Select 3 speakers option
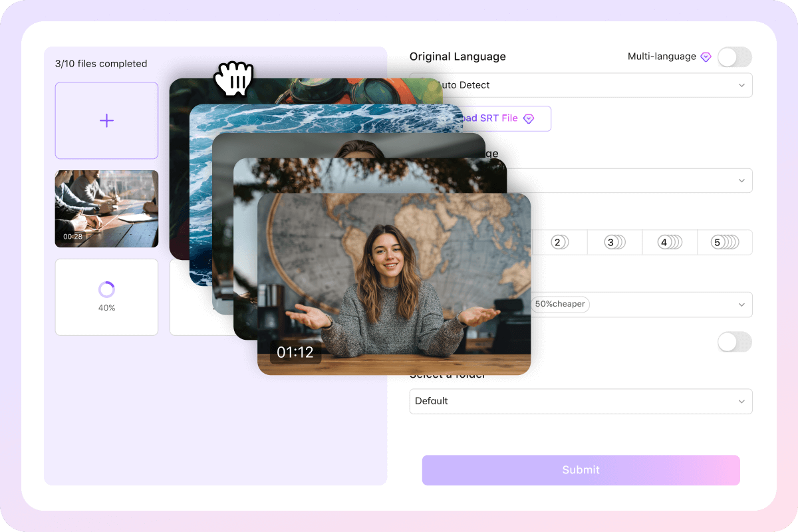This screenshot has width=798, height=532. click(x=614, y=242)
